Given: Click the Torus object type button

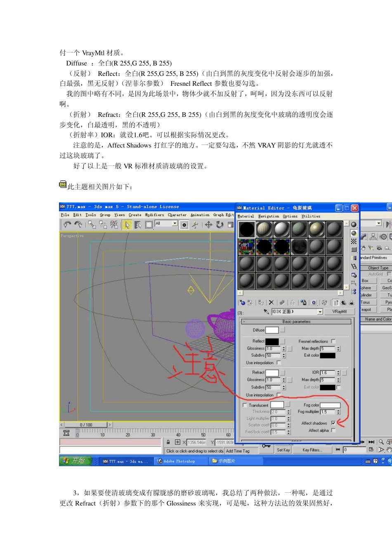Looking at the screenshot, I should (x=368, y=302).
